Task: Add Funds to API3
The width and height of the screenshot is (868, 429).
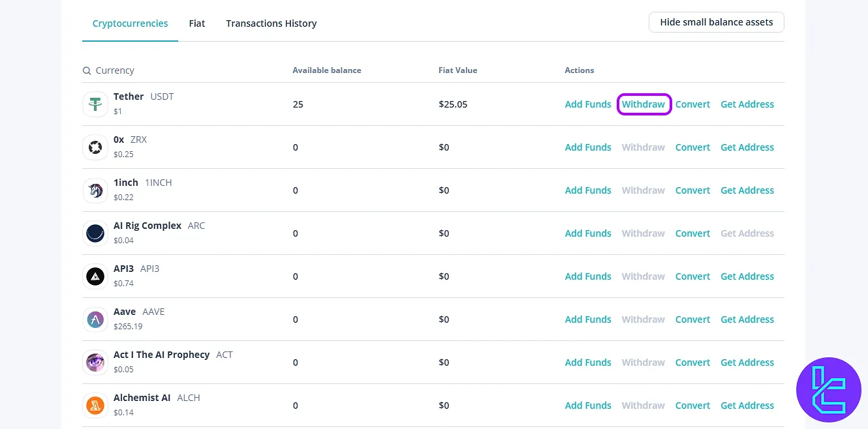Action: [588, 276]
